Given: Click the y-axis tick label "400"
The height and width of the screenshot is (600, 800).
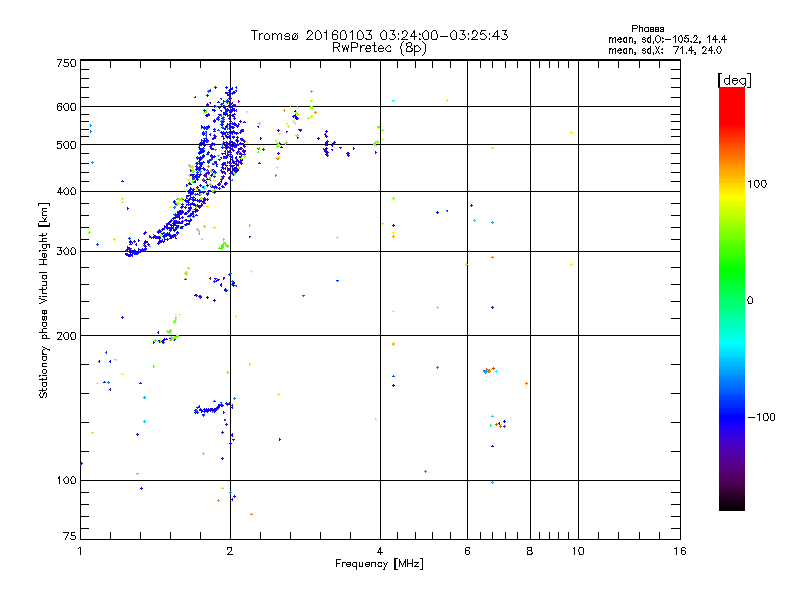Looking at the screenshot, I should 66,191.
